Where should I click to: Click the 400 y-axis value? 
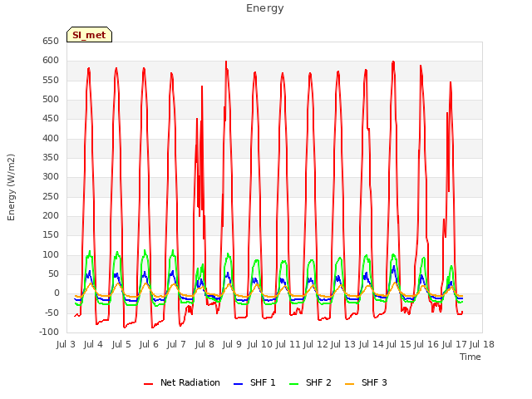point(51,139)
